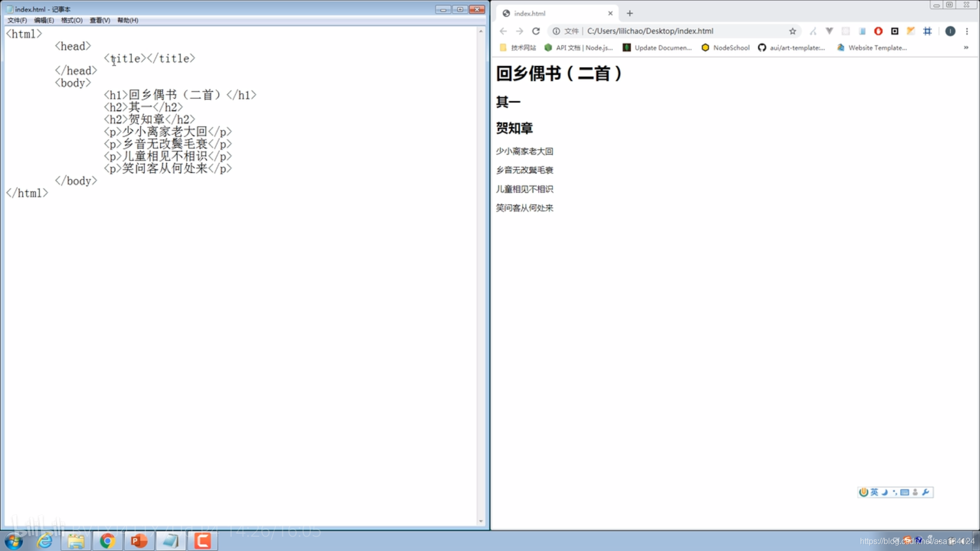This screenshot has width=980, height=551.
Task: Open the 技术网站 bookmark folder
Action: click(x=518, y=47)
